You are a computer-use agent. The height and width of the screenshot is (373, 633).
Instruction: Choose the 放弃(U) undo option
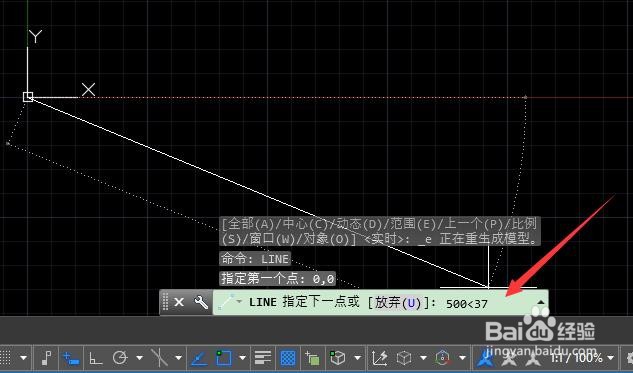tap(398, 302)
